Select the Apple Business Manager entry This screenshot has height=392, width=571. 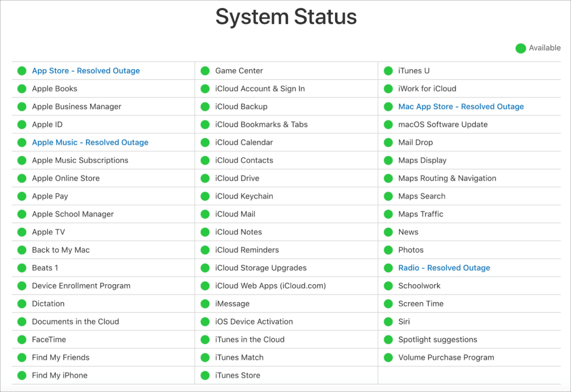[76, 107]
